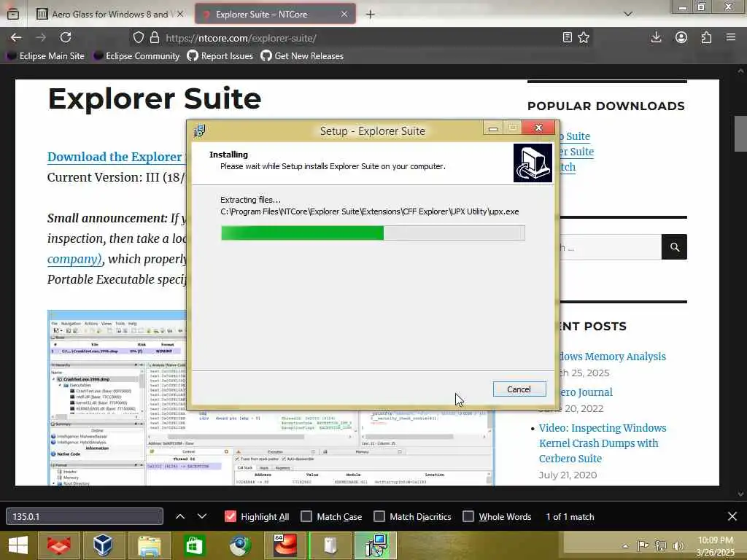Click the network tray icon

[x=660, y=545]
